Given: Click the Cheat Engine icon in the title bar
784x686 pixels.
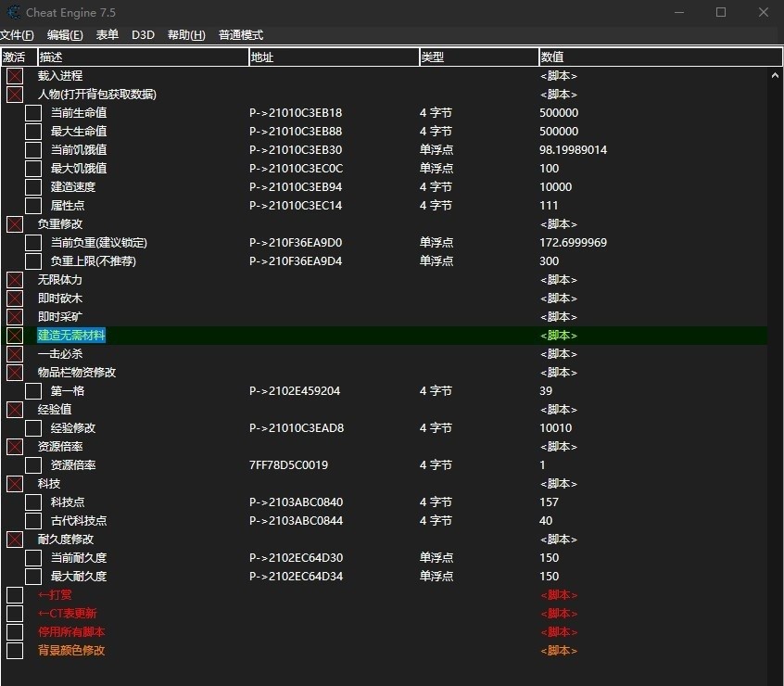Looking at the screenshot, I should point(13,12).
